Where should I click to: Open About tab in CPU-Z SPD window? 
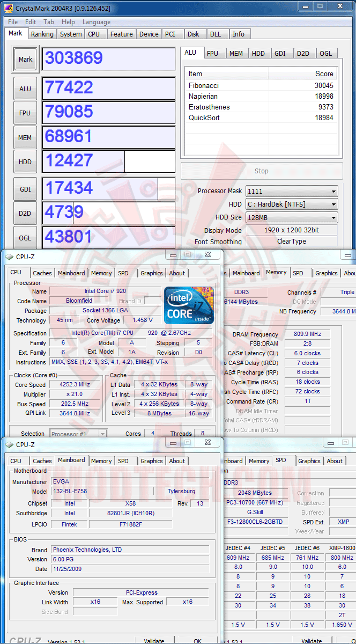coord(335,461)
